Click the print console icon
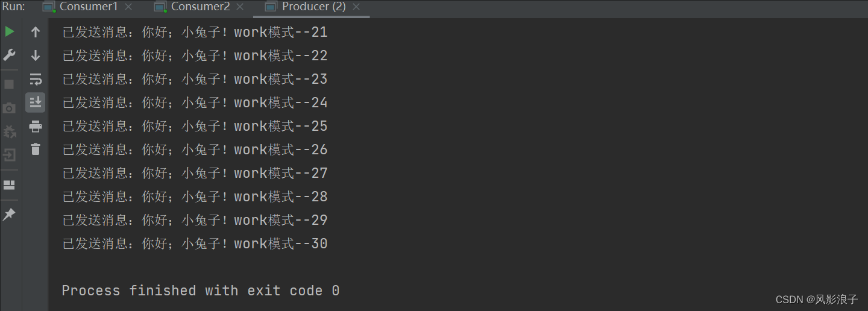 [x=36, y=126]
